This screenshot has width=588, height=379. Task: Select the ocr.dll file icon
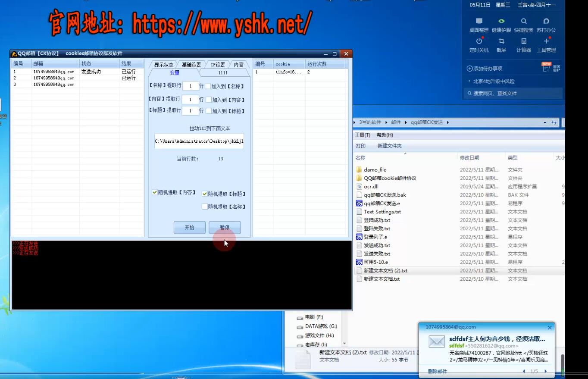click(360, 186)
